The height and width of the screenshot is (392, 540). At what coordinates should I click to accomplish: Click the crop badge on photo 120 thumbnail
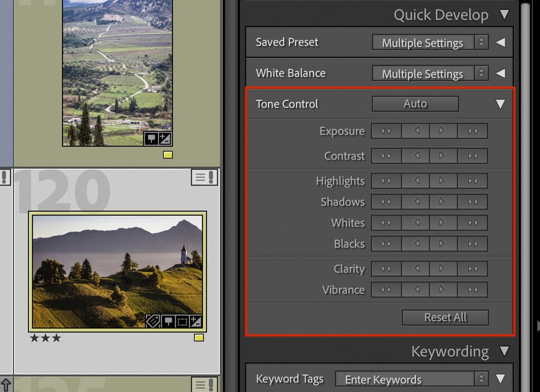[x=182, y=321]
